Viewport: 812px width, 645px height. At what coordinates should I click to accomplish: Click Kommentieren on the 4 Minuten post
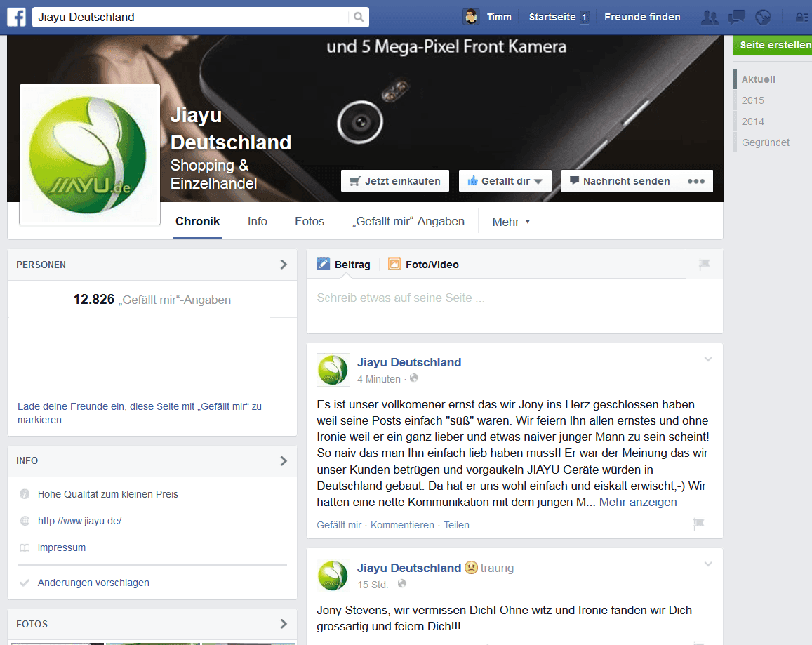pyautogui.click(x=402, y=525)
